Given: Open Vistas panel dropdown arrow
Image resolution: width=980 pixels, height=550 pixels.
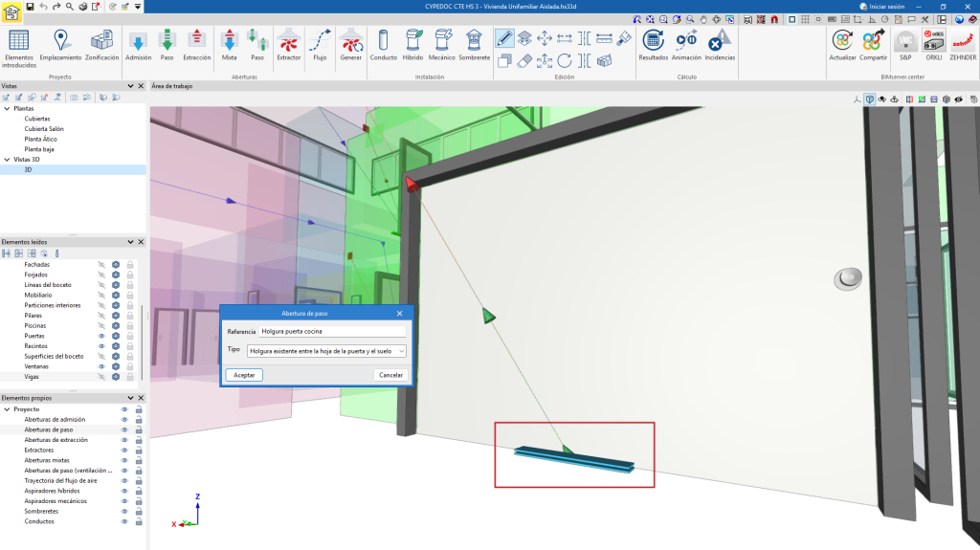Looking at the screenshot, I should coord(130,86).
